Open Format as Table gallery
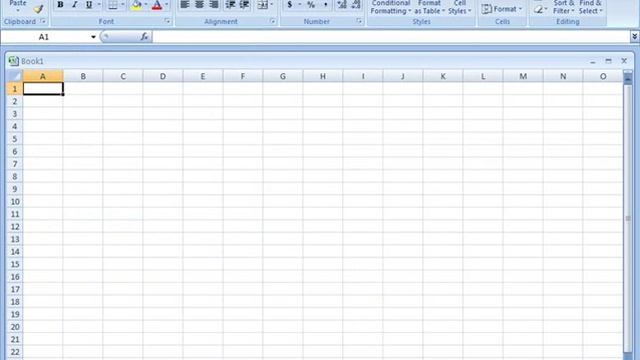Viewport: 640px width, 360px height. click(429, 7)
